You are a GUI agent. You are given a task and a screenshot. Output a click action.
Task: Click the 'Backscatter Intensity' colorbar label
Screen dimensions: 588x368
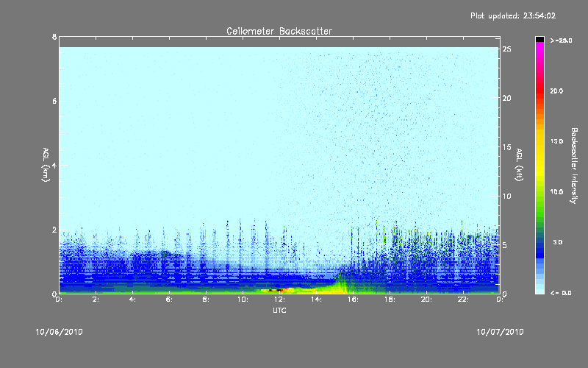tap(574, 166)
